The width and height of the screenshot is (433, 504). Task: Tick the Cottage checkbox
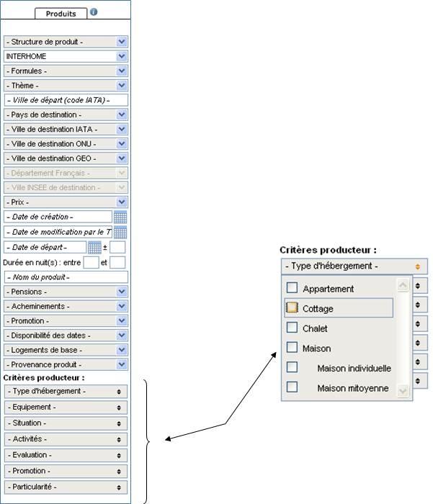pos(292,308)
